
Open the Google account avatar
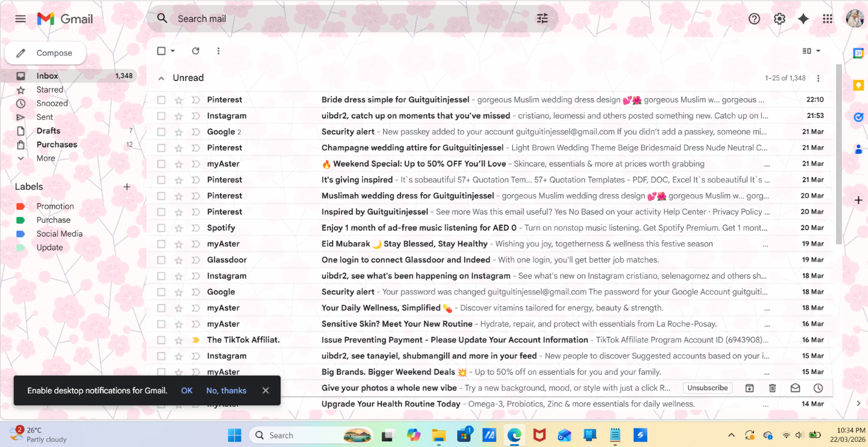855,19
